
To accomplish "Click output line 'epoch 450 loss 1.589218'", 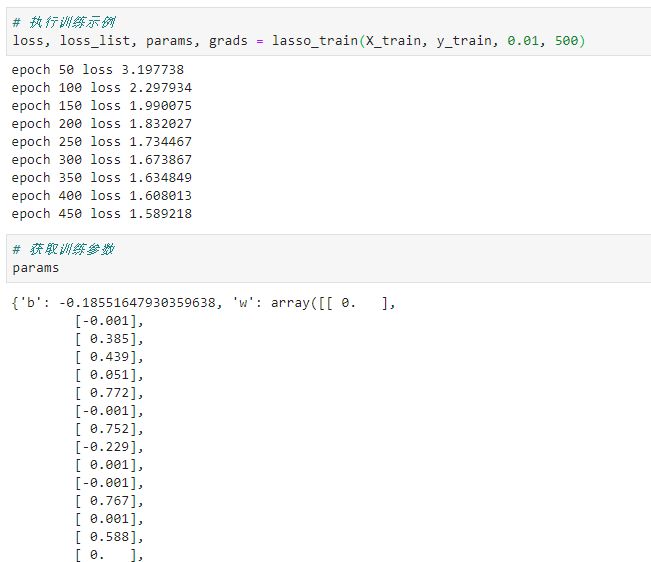I will 102,213.
